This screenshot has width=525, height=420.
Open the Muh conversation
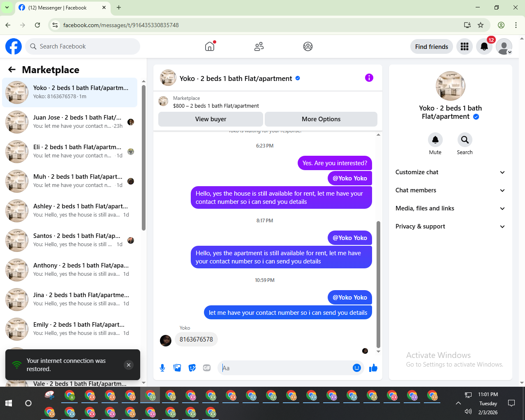point(70,181)
